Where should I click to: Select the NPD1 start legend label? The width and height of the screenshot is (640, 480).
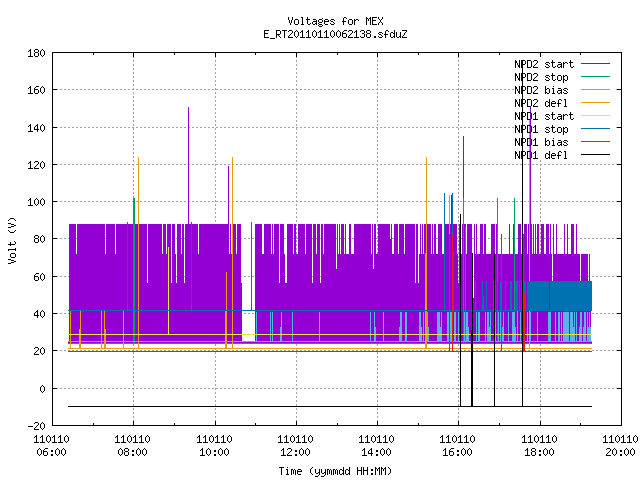pyautogui.click(x=544, y=116)
